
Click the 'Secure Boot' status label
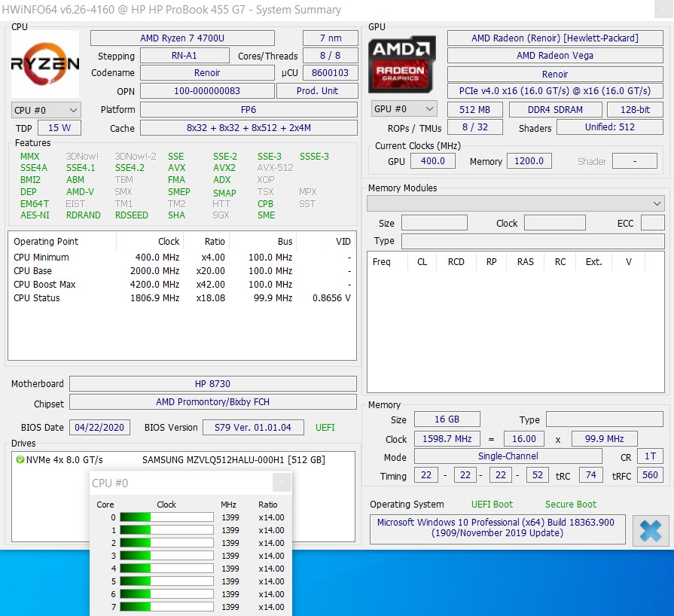570,505
